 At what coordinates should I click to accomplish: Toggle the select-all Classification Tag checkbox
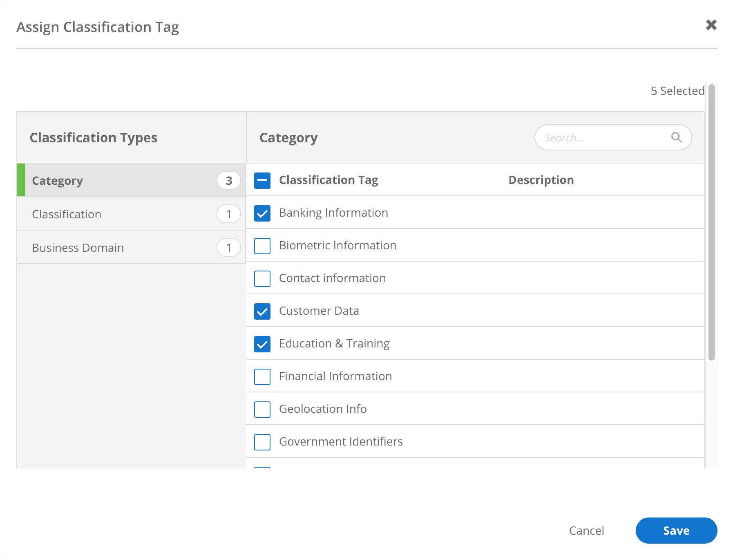click(x=262, y=180)
